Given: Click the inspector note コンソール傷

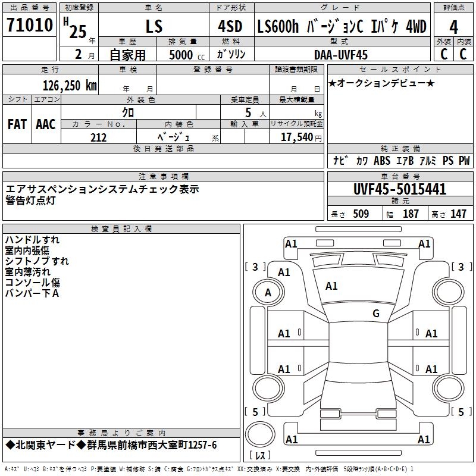Looking at the screenshot, I should tap(33, 283).
